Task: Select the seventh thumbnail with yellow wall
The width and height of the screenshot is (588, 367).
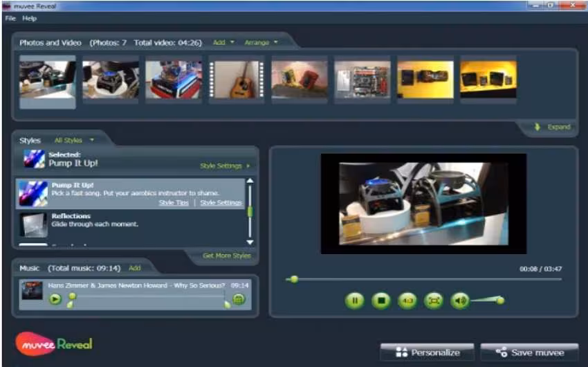Action: pos(425,80)
